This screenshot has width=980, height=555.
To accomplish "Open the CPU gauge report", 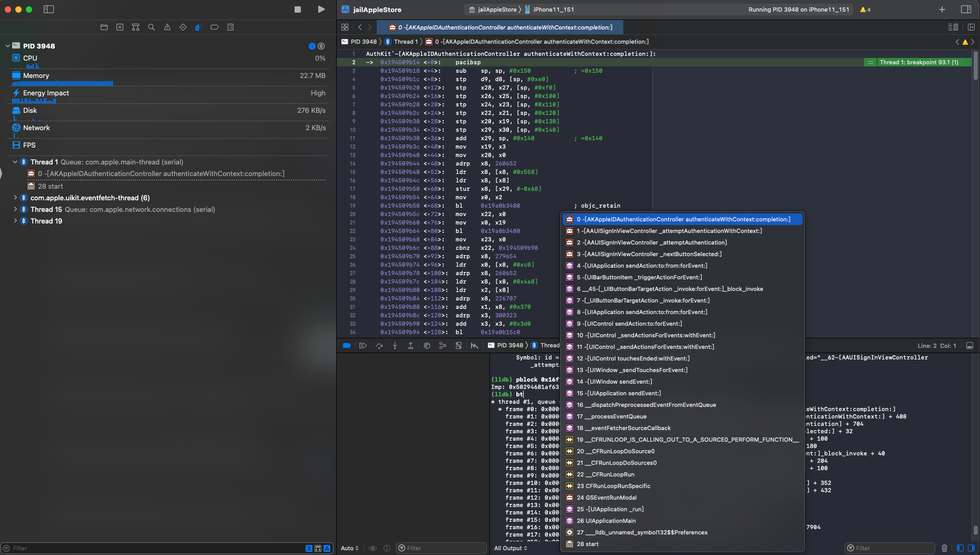I will tap(169, 60).
